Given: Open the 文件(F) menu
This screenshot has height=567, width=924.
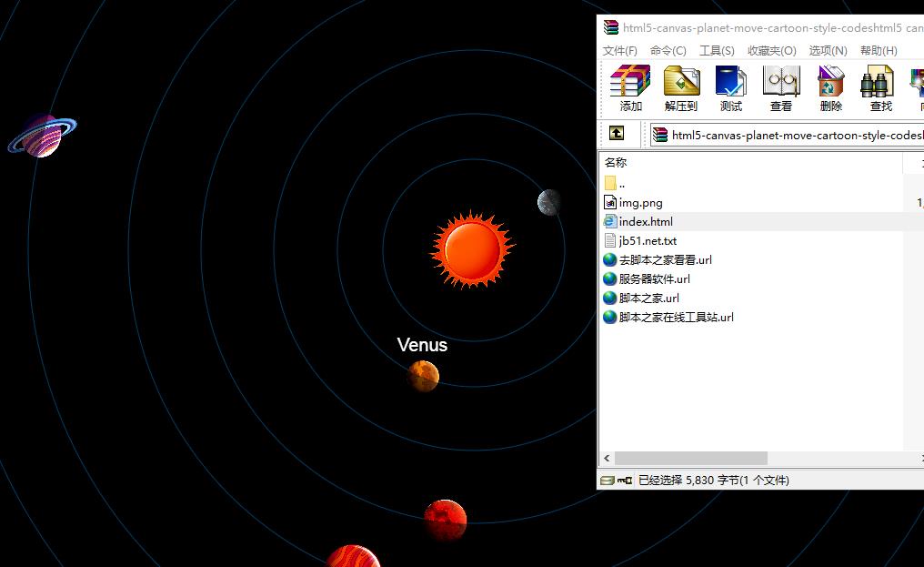Looking at the screenshot, I should click(x=620, y=51).
